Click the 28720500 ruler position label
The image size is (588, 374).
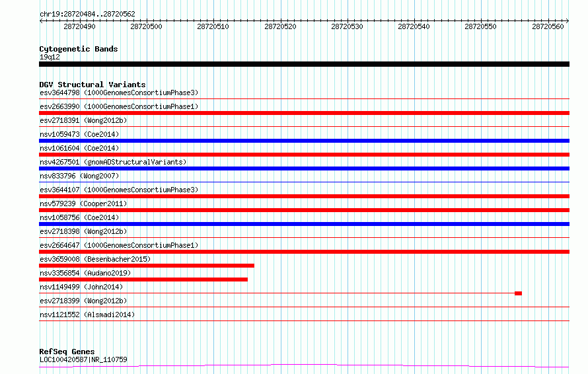pyautogui.click(x=146, y=26)
